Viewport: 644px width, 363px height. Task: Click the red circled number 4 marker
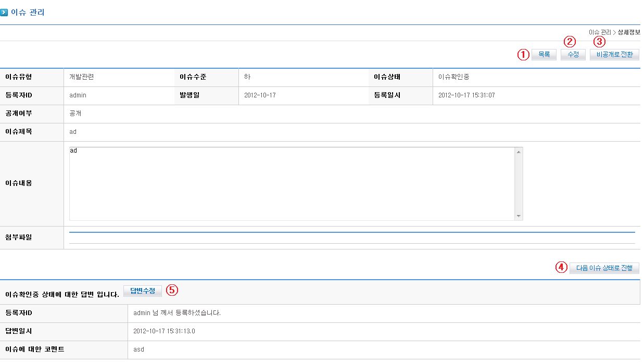561,268
